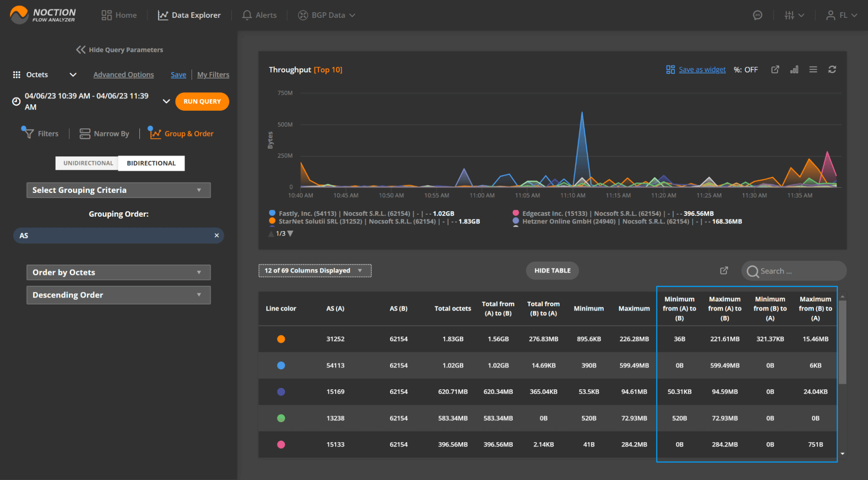Toggle BIDIRECTIONAL mode on

click(151, 162)
